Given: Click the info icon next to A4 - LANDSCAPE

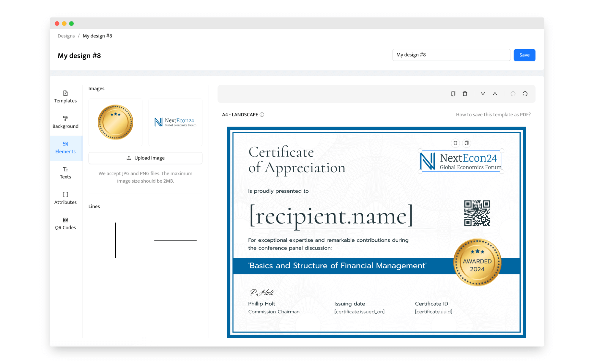Looking at the screenshot, I should click(x=262, y=115).
